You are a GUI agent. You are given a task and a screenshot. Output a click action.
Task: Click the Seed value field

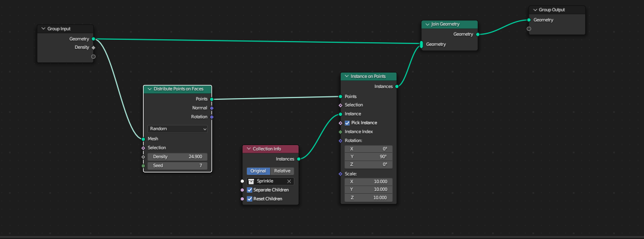point(177,166)
